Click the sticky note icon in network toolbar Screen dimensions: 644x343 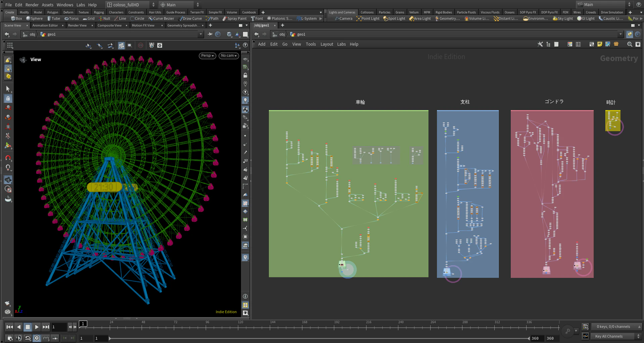600,44
